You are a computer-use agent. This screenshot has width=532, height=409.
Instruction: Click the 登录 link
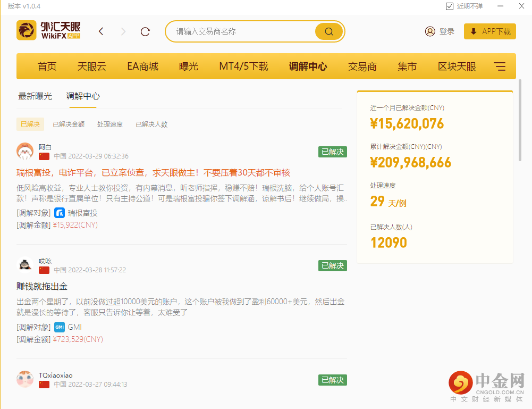(446, 31)
